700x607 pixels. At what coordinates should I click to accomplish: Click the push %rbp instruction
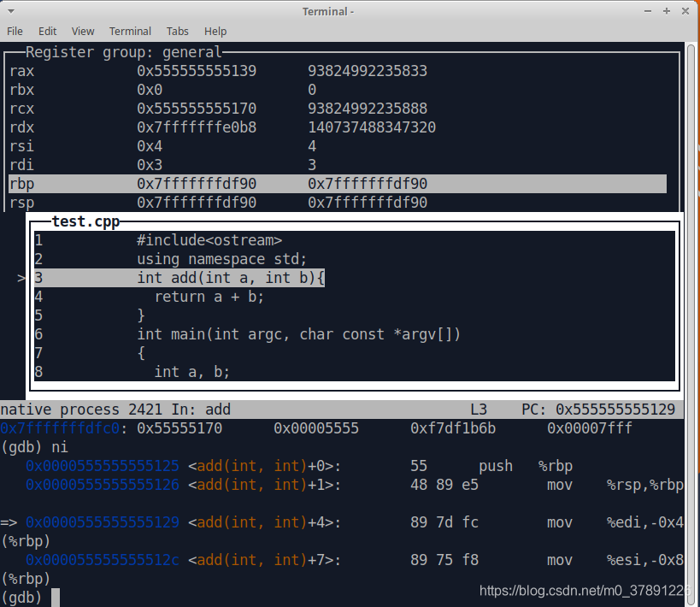(526, 466)
